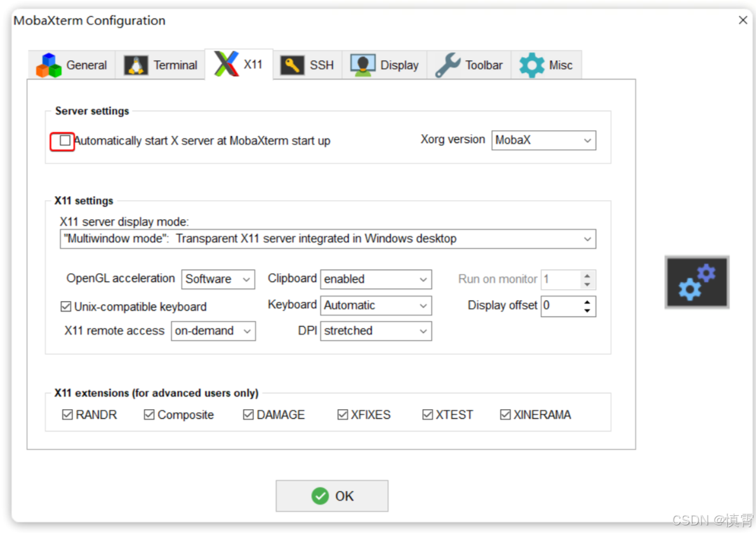
Task: Open the DPI dropdown
Action: 376,331
